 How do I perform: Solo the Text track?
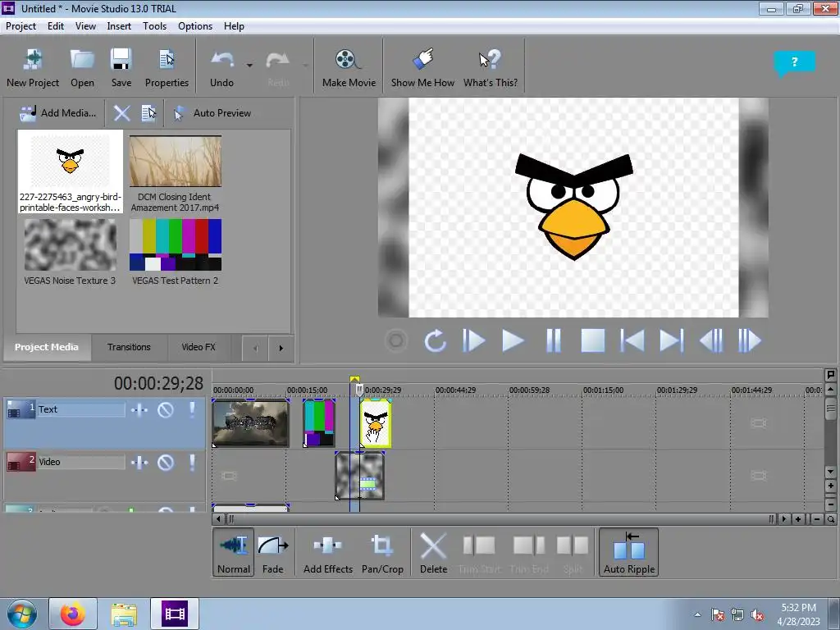pos(192,410)
